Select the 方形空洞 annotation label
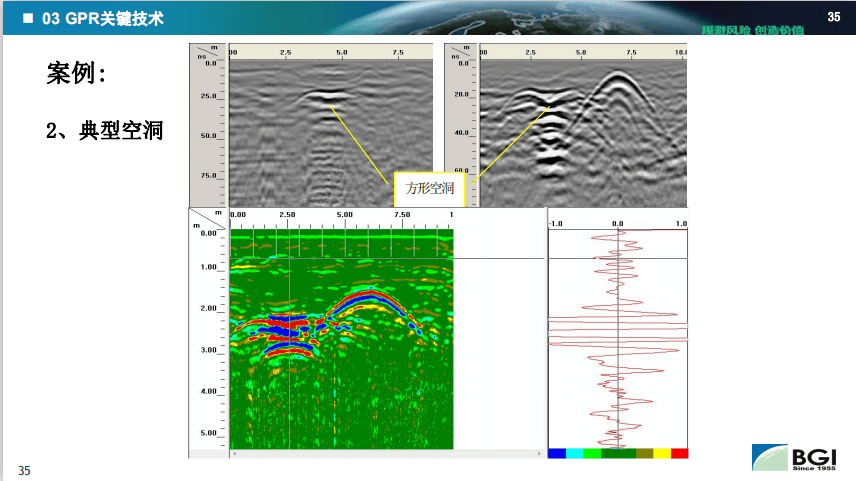 (429, 189)
